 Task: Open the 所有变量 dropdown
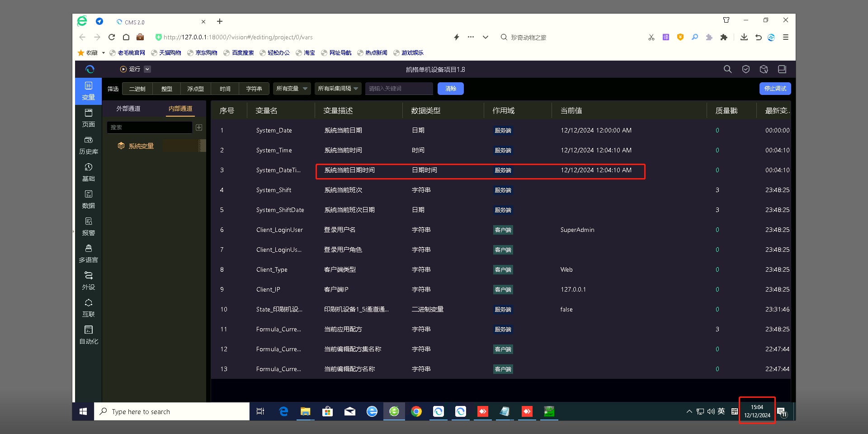(292, 89)
